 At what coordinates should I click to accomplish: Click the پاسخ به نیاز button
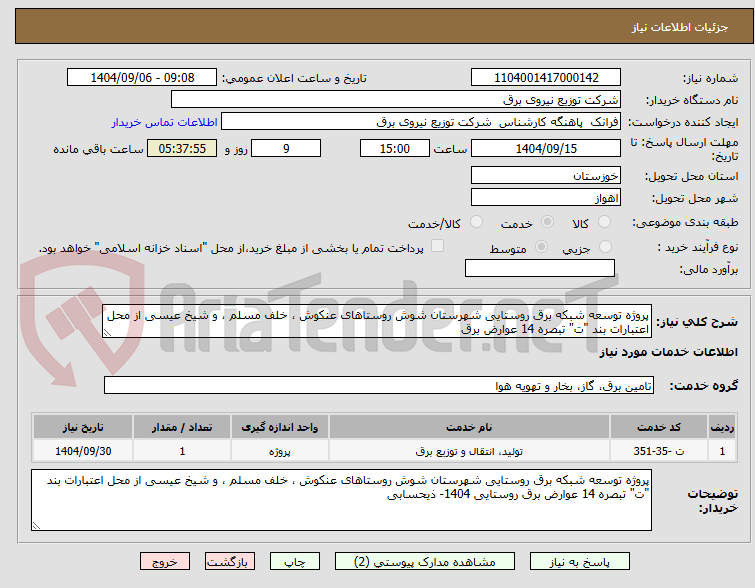coord(580,562)
